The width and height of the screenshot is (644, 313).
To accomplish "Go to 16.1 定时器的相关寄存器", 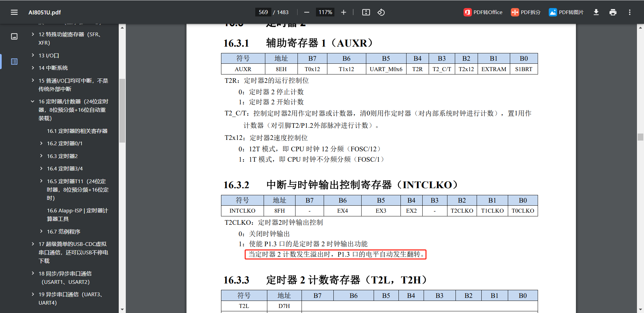I will (x=77, y=131).
